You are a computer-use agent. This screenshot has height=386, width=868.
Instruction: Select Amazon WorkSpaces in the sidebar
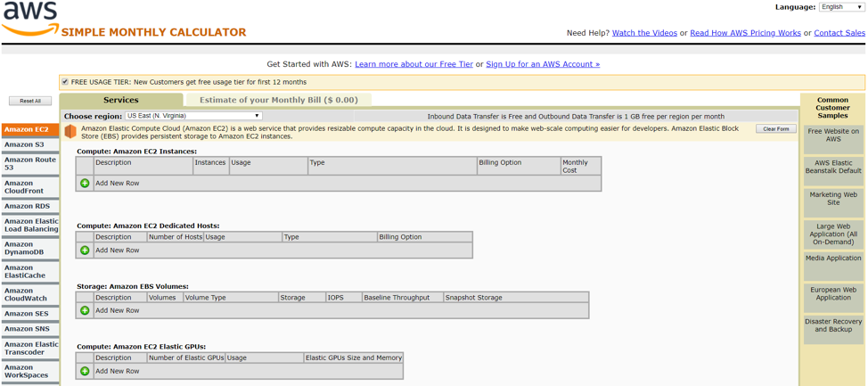coord(30,371)
